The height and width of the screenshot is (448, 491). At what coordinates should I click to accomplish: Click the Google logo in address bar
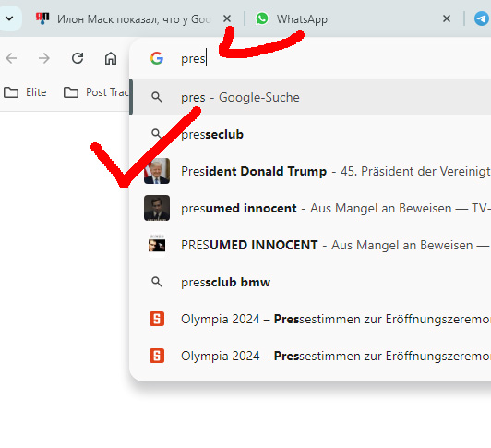point(157,58)
